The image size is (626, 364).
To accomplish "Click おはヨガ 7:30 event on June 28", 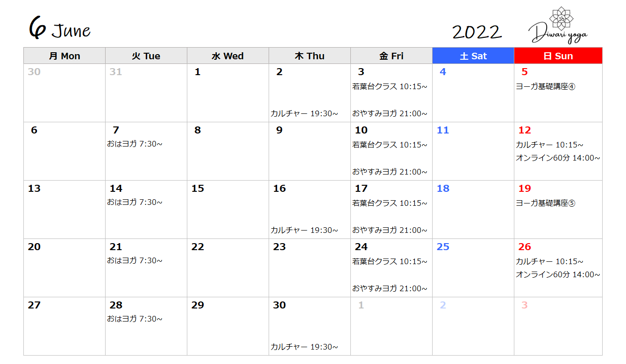I will (135, 319).
